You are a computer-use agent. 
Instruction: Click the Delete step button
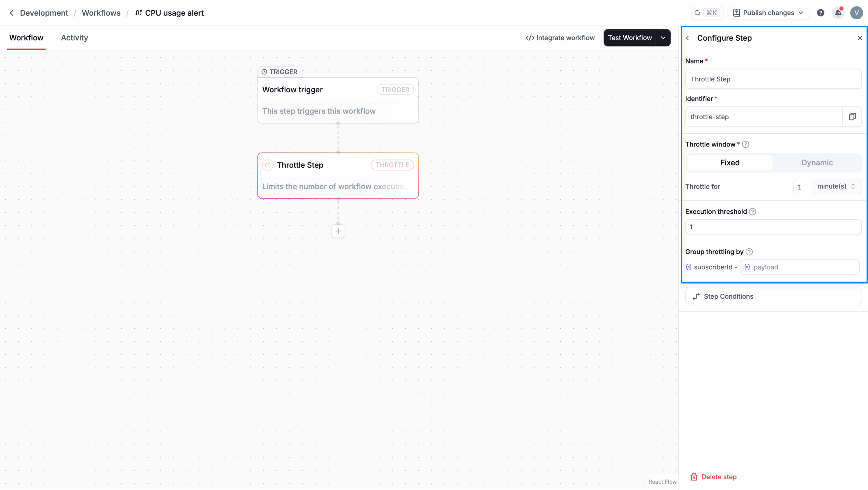(x=714, y=476)
